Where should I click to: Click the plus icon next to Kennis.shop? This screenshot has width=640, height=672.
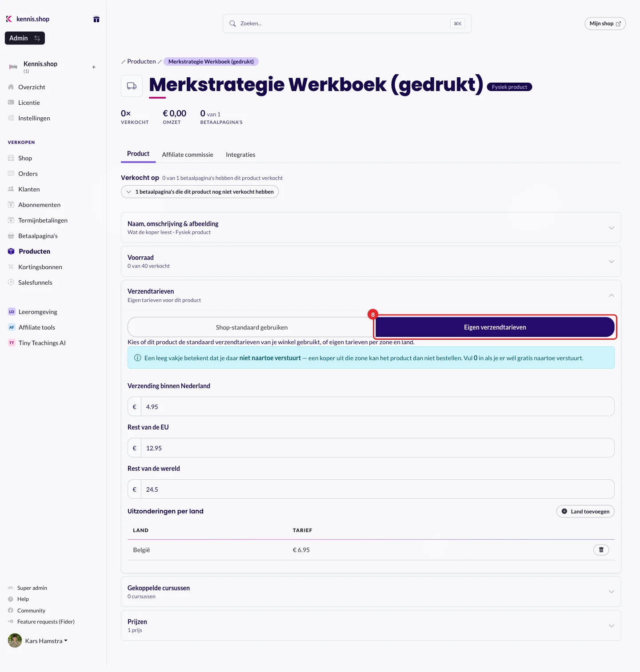(x=94, y=67)
